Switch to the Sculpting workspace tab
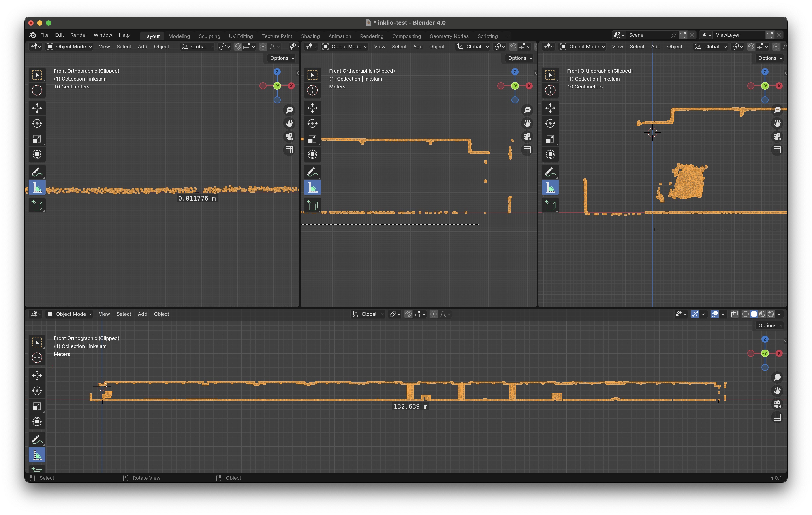 coord(209,36)
